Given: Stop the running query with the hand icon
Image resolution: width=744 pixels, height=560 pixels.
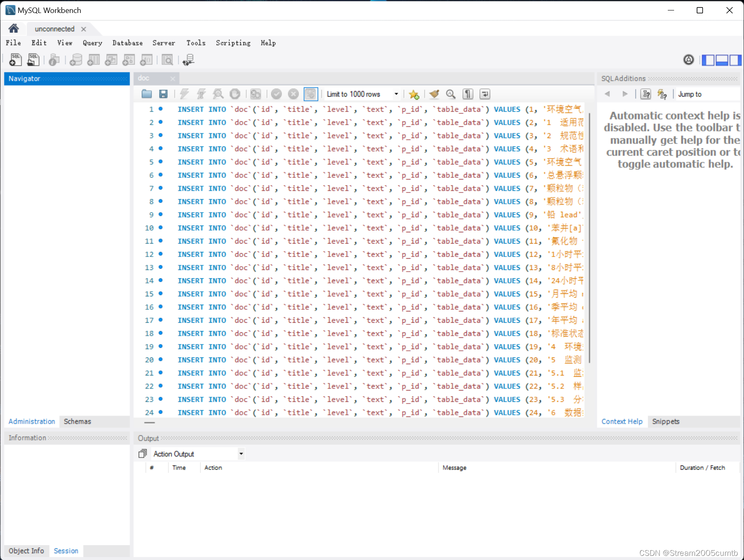Looking at the screenshot, I should coord(235,94).
